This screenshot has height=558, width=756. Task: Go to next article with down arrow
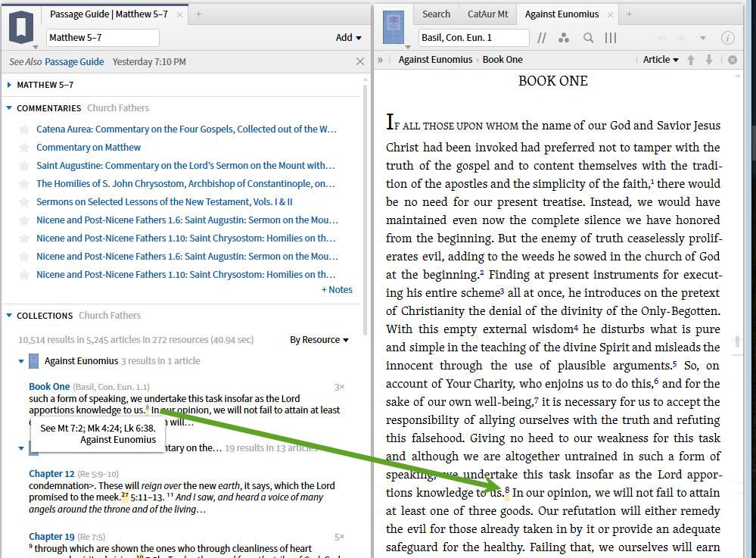[709, 60]
